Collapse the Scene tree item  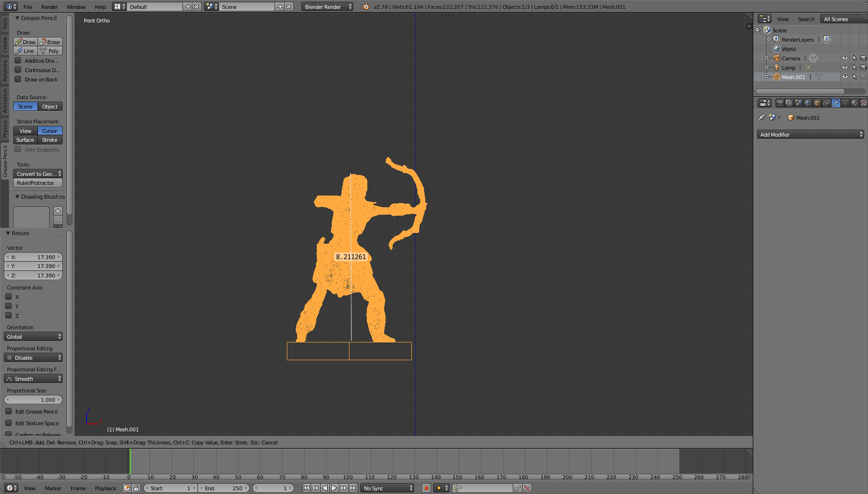pyautogui.click(x=758, y=30)
